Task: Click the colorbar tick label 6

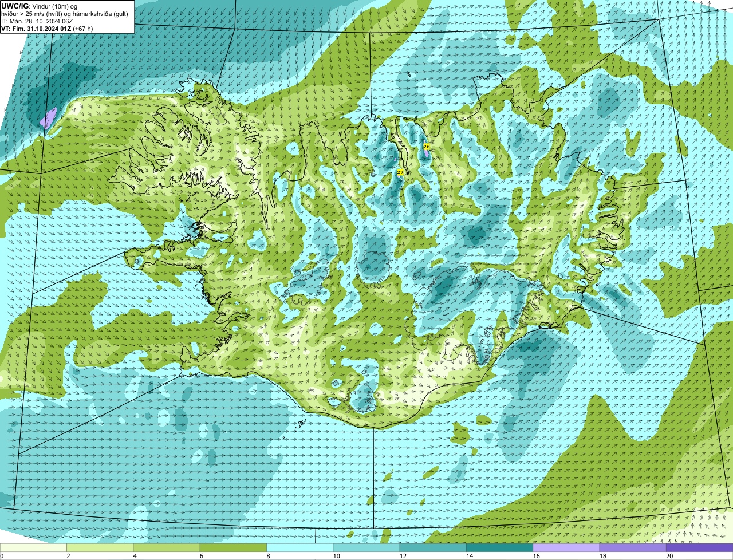Action: point(202,556)
